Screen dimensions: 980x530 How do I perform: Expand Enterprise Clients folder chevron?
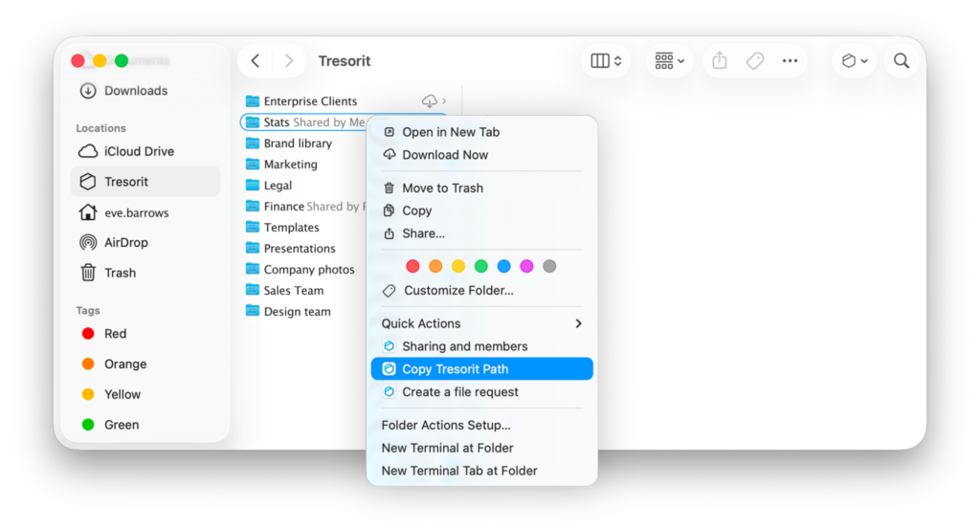pos(444,101)
